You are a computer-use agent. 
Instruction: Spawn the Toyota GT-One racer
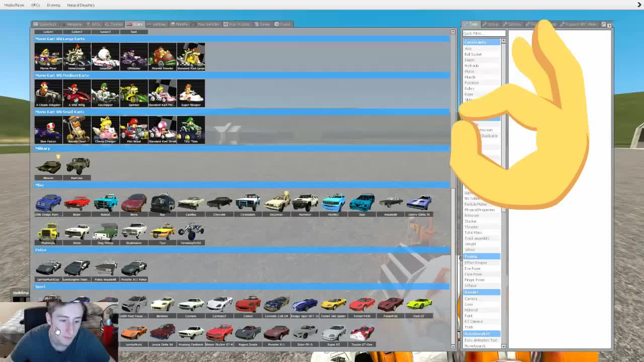(362, 333)
